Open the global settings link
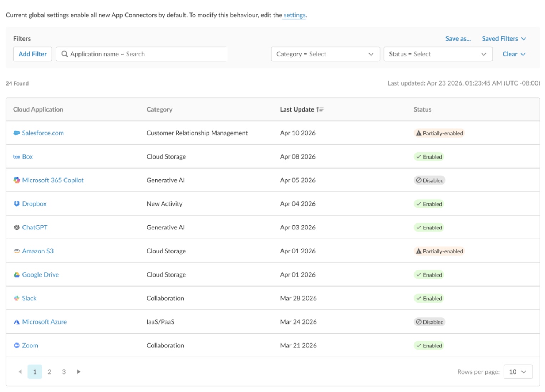Image resolution: width=545 pixels, height=392 pixels. coord(295,15)
